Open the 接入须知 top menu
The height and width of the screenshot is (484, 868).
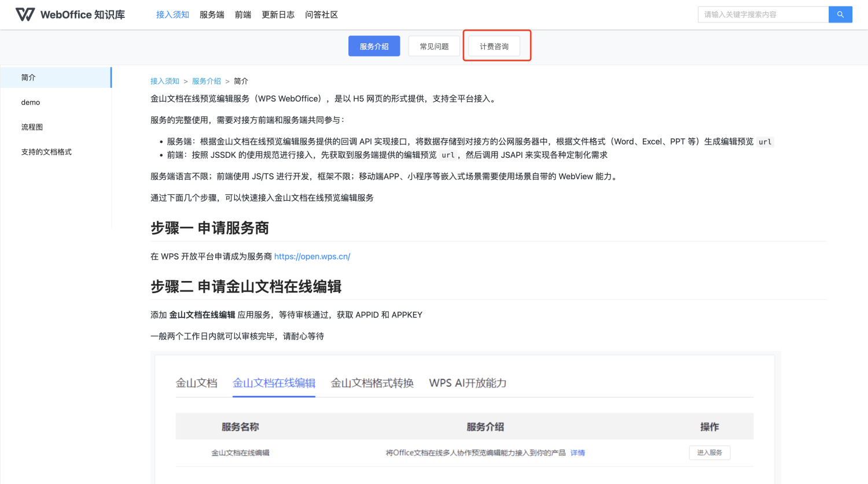pyautogui.click(x=172, y=14)
